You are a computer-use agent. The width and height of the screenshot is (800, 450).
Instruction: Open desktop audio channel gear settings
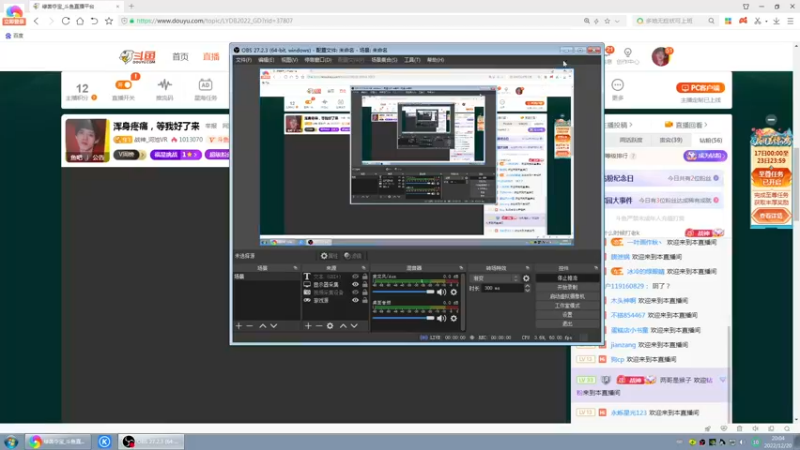click(x=454, y=318)
